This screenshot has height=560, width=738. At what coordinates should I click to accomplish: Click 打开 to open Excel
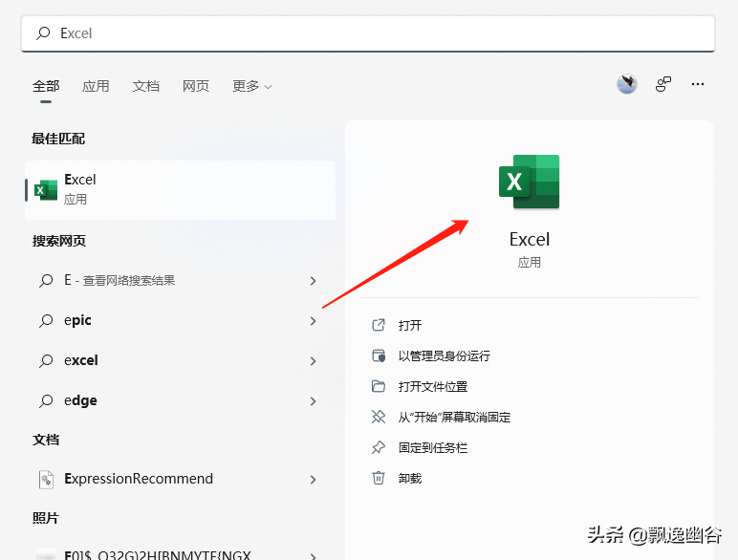pos(410,325)
